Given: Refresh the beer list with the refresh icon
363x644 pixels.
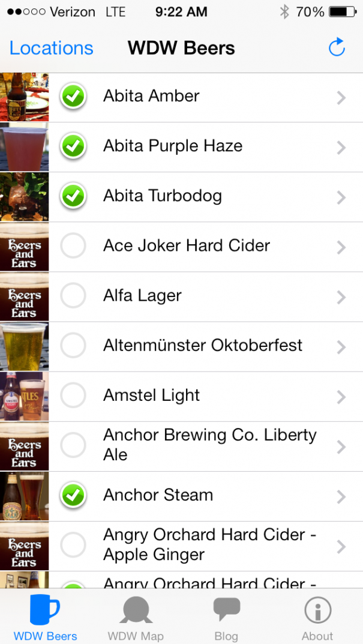Looking at the screenshot, I should coord(337,47).
